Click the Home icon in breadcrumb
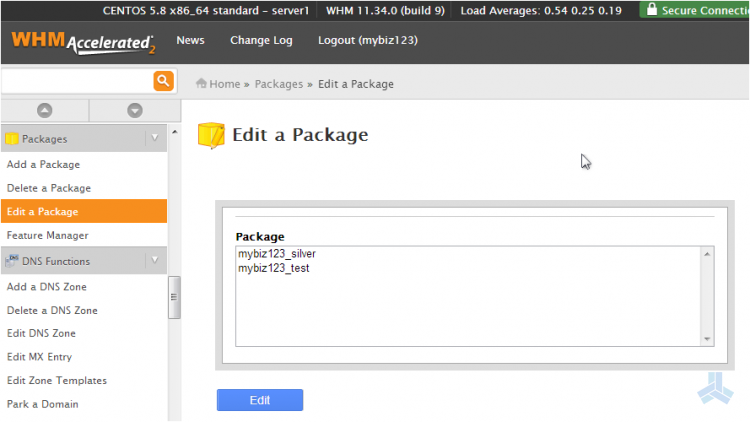Image resolution: width=750 pixels, height=422 pixels. point(201,84)
